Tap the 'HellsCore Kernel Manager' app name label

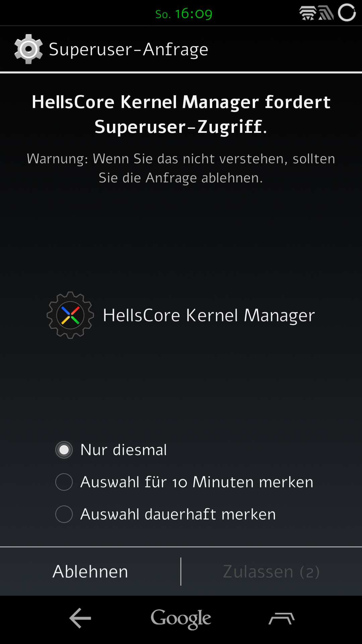click(x=209, y=315)
